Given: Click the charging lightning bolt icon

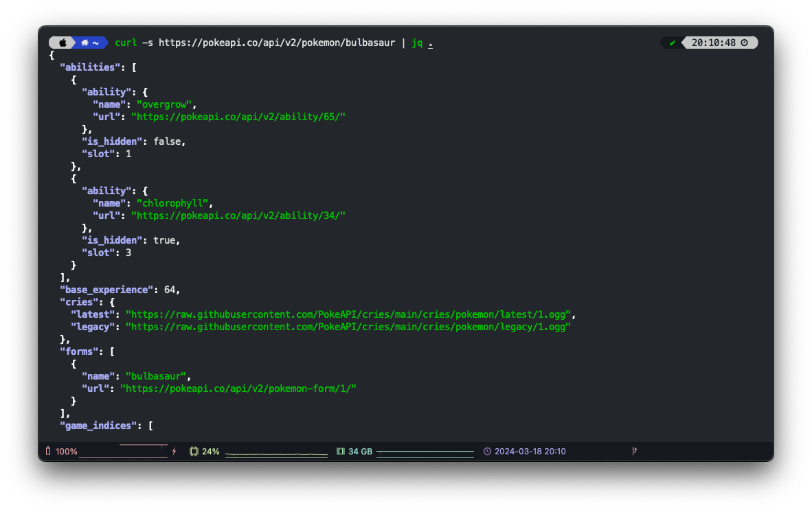Looking at the screenshot, I should (x=174, y=452).
